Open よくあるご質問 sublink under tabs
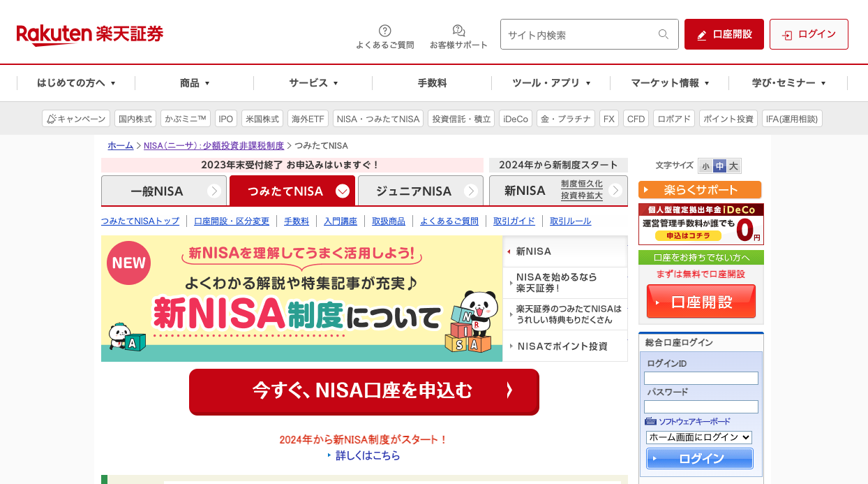This screenshot has height=484, width=868. [449, 221]
